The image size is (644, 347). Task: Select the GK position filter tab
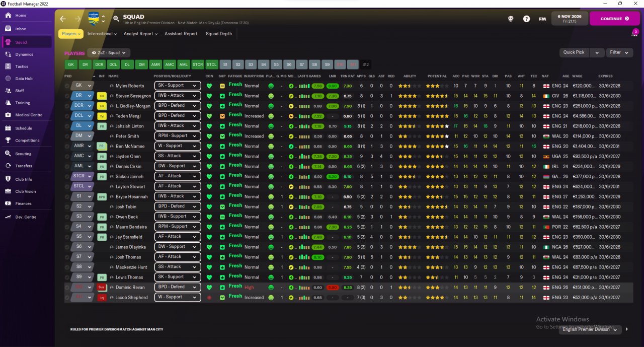pos(71,64)
